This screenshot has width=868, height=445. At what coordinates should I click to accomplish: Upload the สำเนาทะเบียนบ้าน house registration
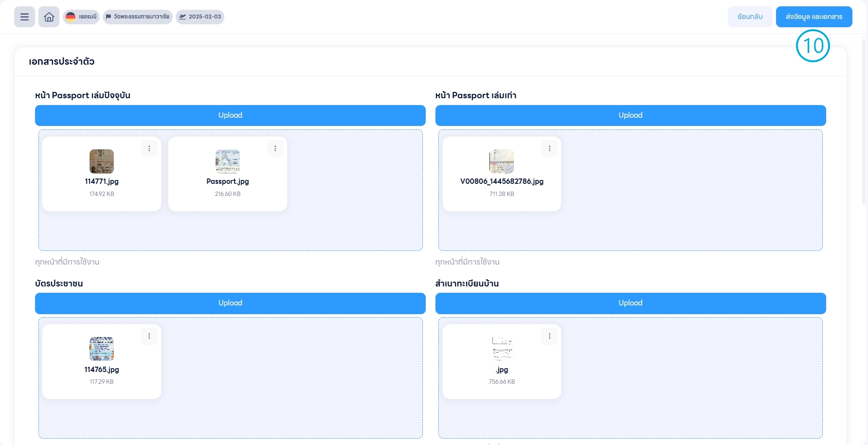(630, 303)
